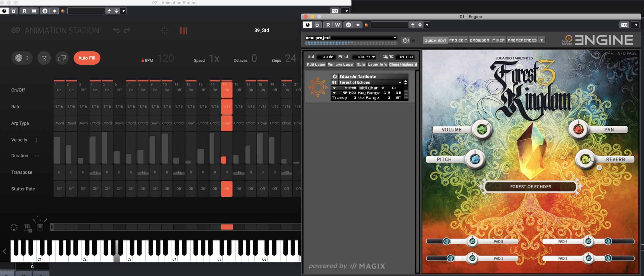Image resolution: width=644 pixels, height=276 pixels.
Task: Switch to the Mixer tab
Action: coord(498,40)
